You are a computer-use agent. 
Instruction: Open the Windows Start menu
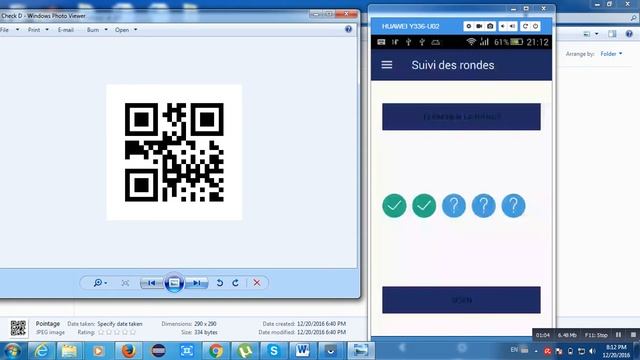pos(12,351)
